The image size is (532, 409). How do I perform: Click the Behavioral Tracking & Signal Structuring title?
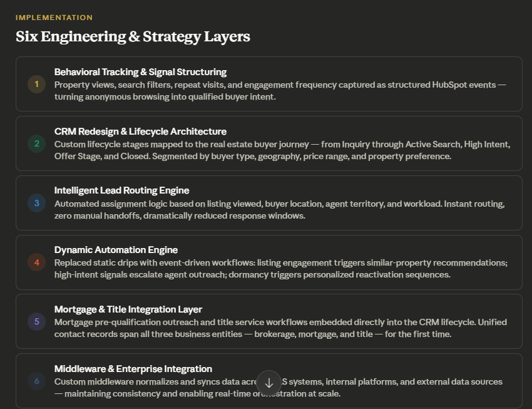[140, 72]
